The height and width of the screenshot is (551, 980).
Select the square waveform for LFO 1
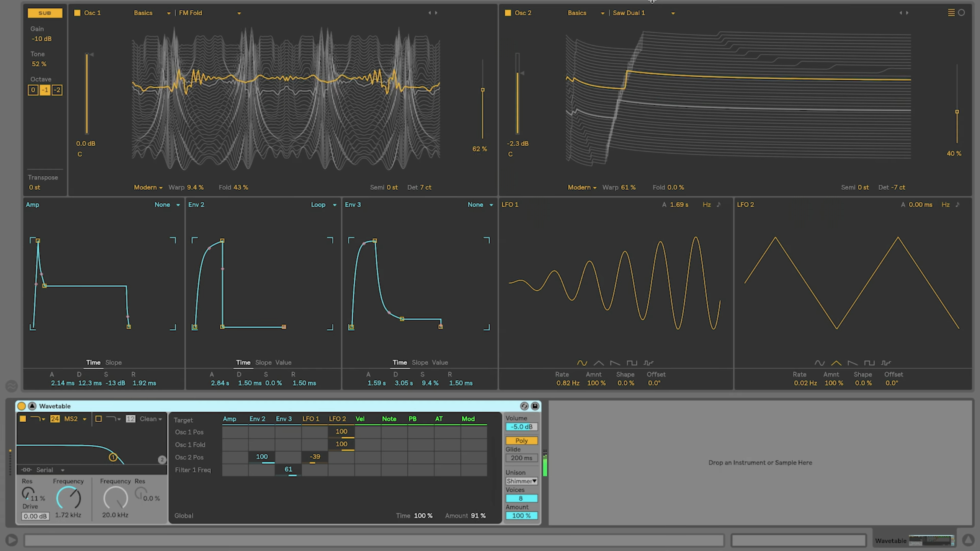(x=632, y=363)
